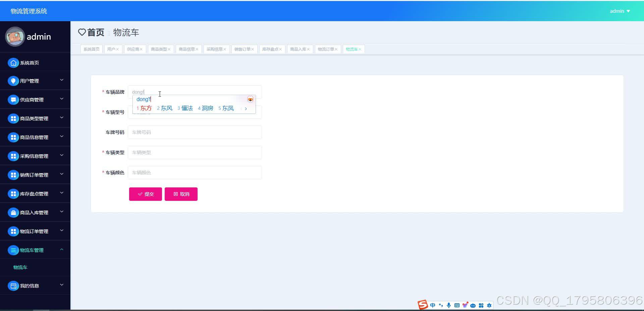
Task: Click the 首页 breadcrumb link
Action: [96, 32]
